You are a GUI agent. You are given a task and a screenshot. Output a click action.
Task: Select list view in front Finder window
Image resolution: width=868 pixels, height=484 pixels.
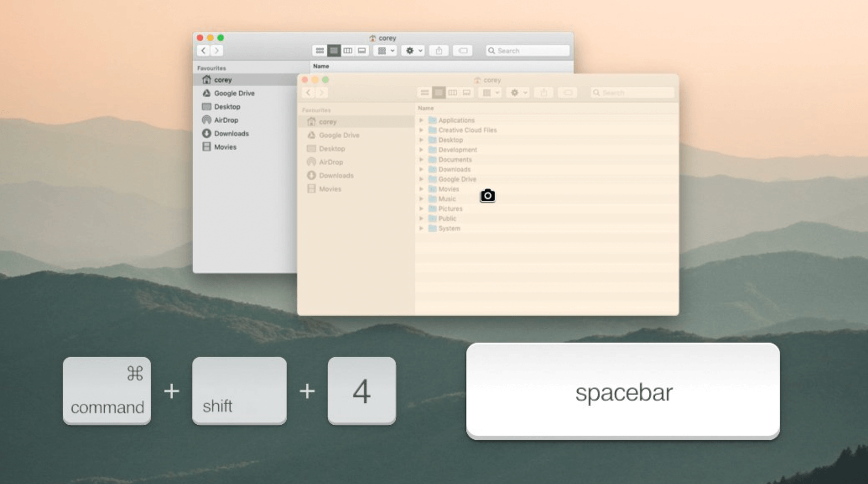pos(438,93)
